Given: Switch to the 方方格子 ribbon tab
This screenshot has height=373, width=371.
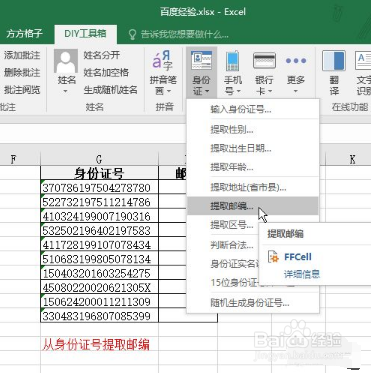Looking at the screenshot, I should [24, 33].
